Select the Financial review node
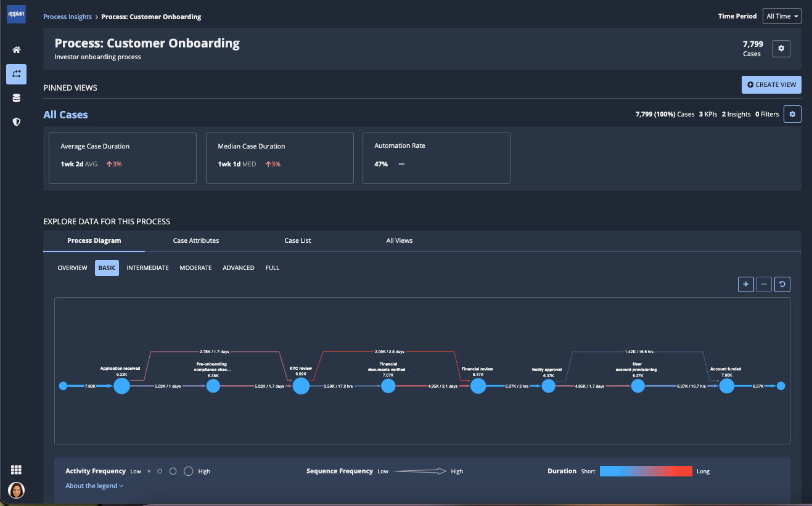This screenshot has height=506, width=812. [x=478, y=386]
